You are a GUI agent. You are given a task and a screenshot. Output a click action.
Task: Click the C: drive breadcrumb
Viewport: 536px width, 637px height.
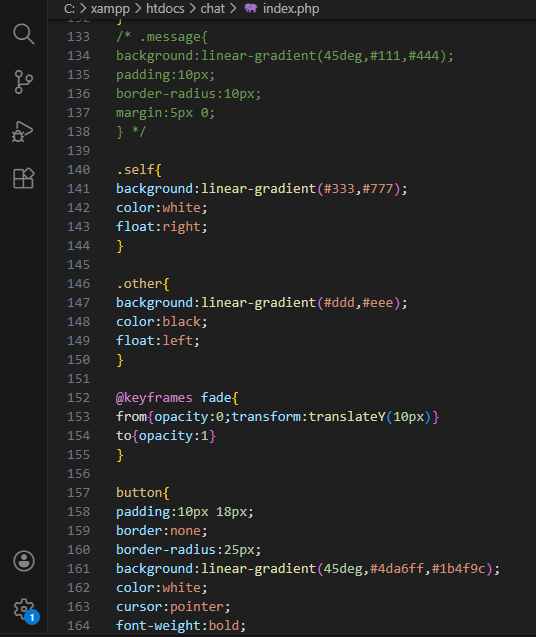(69, 8)
